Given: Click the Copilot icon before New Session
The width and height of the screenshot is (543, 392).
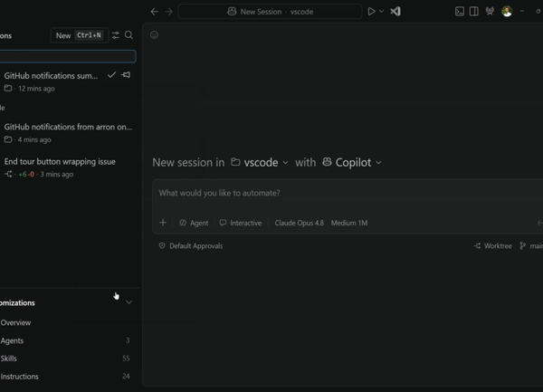Looking at the screenshot, I should click(x=232, y=12).
